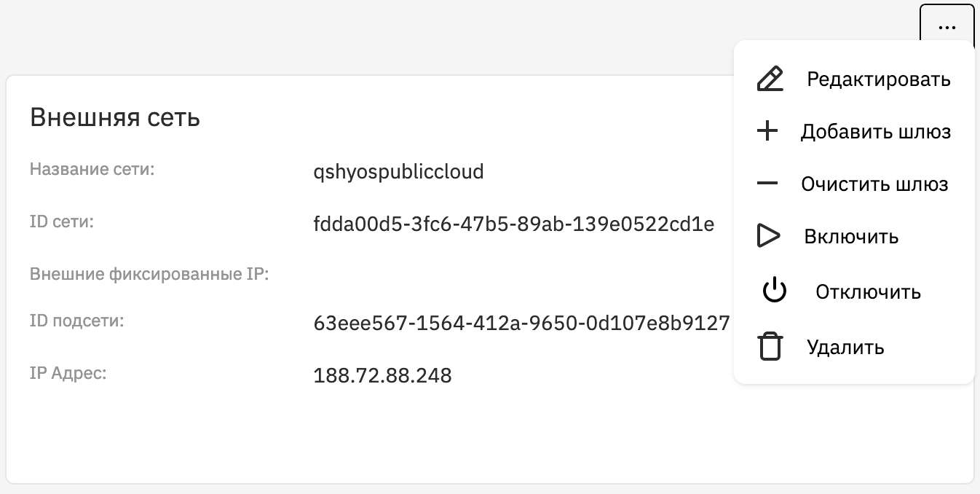This screenshot has width=980, height=494.
Task: Click the network ID value fdda00d5
Action: [513, 224]
